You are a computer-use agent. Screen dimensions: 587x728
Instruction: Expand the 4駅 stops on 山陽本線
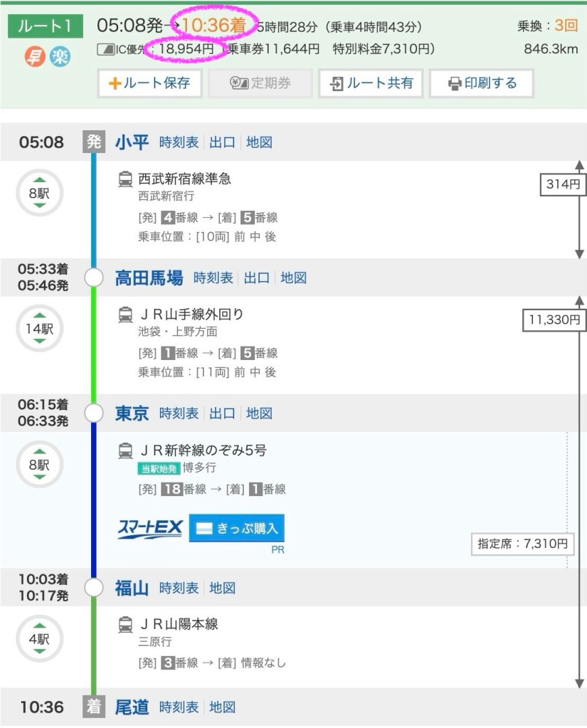(40, 638)
